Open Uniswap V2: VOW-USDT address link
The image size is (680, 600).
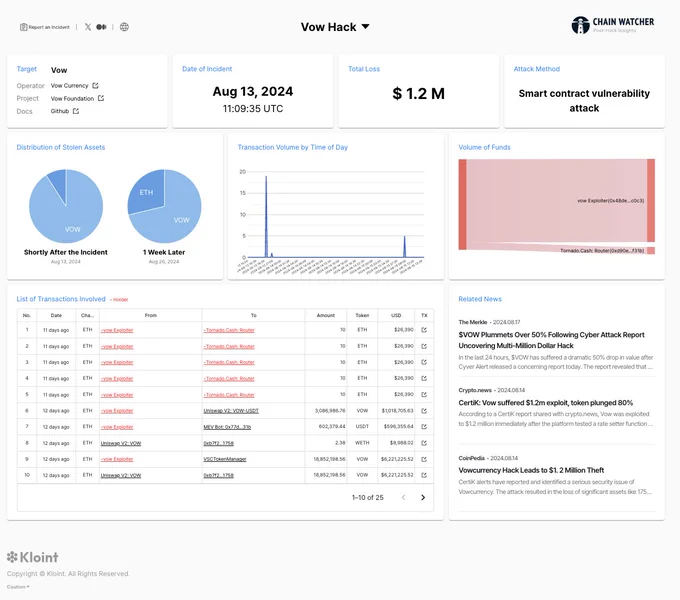[231, 411]
